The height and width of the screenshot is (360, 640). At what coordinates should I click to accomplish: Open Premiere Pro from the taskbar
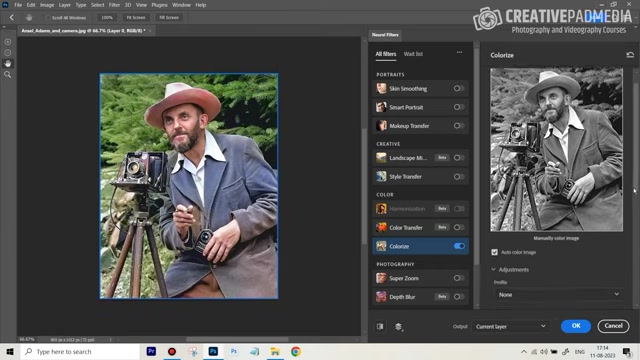tap(151, 351)
